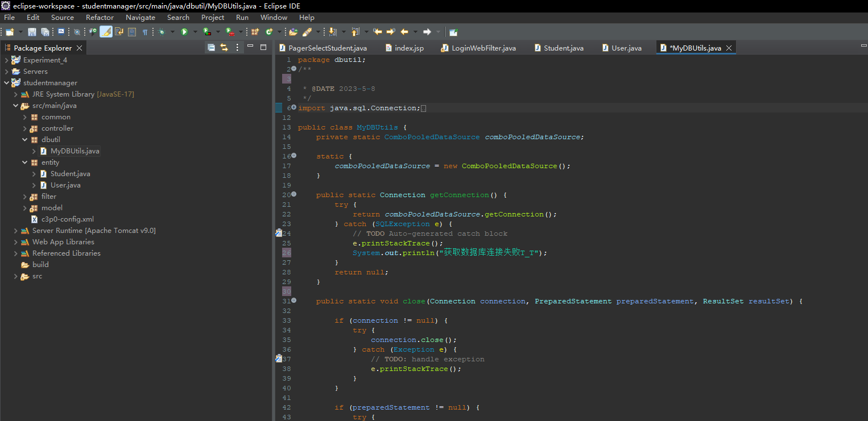Select c3p0-config.xml in Package Explorer
Screen dimensions: 868x421
[67, 219]
